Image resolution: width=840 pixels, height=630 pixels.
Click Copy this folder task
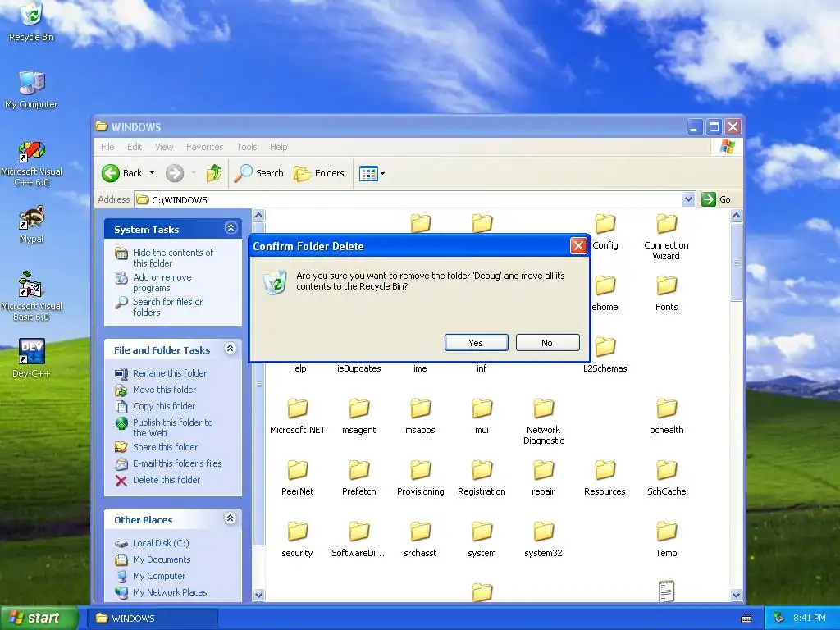[163, 406]
